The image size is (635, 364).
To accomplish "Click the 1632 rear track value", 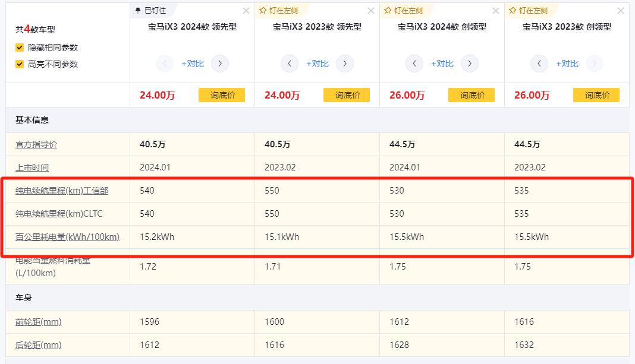I will [524, 345].
